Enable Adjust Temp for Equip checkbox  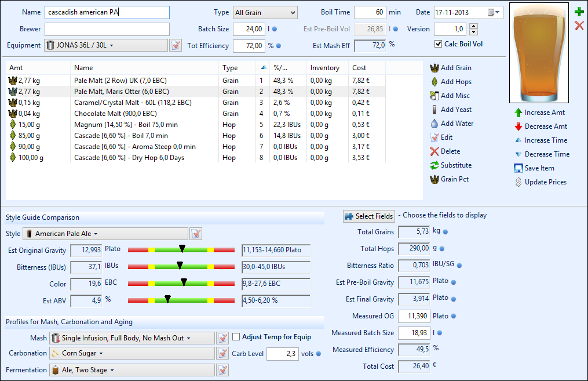236,337
